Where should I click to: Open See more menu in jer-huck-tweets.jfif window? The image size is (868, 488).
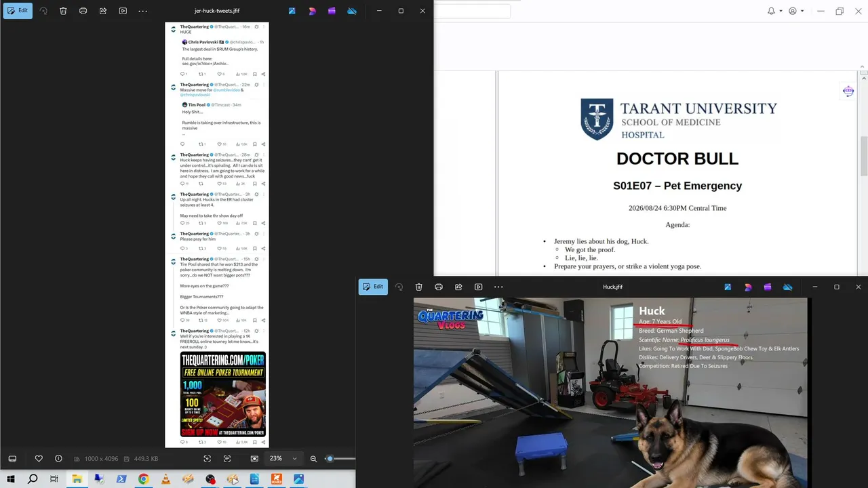[142, 11]
